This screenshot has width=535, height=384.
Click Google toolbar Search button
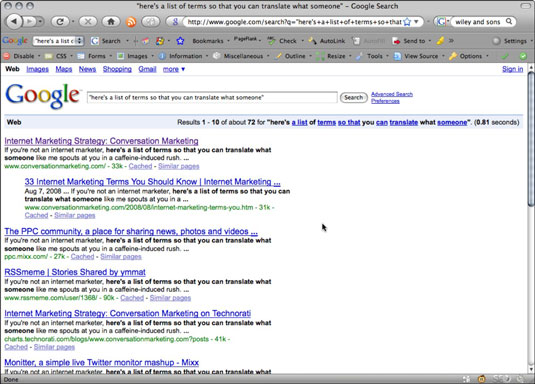point(106,41)
